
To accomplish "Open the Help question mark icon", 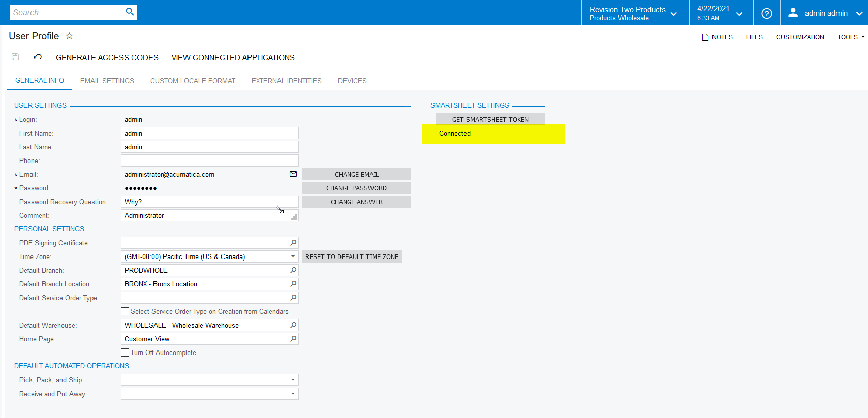I will click(767, 13).
